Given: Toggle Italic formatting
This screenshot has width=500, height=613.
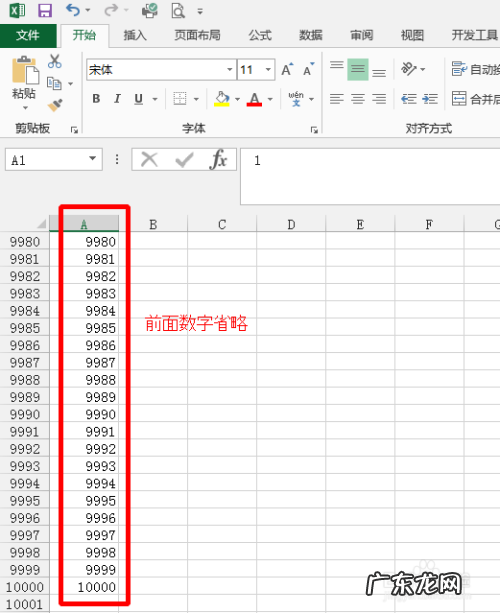Looking at the screenshot, I should point(117,99).
